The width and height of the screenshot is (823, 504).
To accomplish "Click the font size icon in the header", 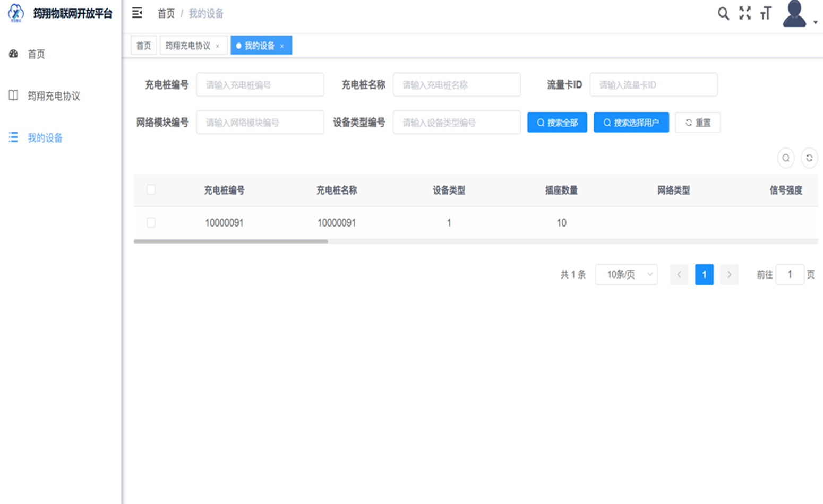I will 766,14.
